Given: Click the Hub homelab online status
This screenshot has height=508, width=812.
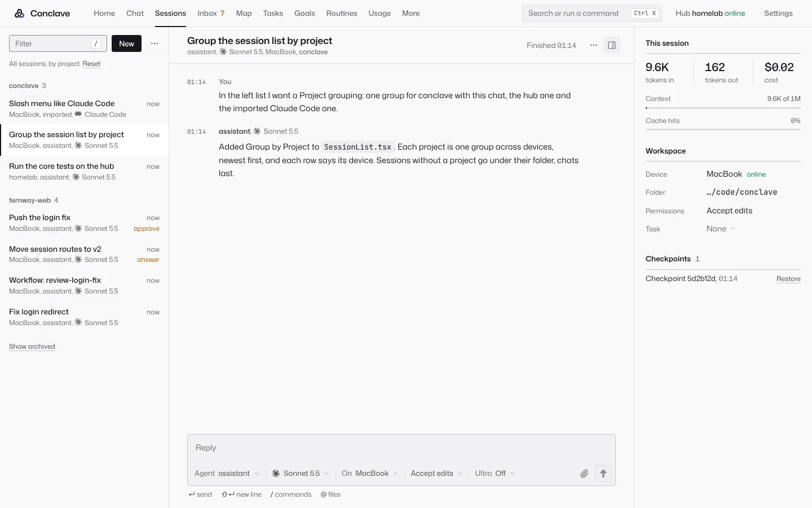Looking at the screenshot, I should click(710, 13).
